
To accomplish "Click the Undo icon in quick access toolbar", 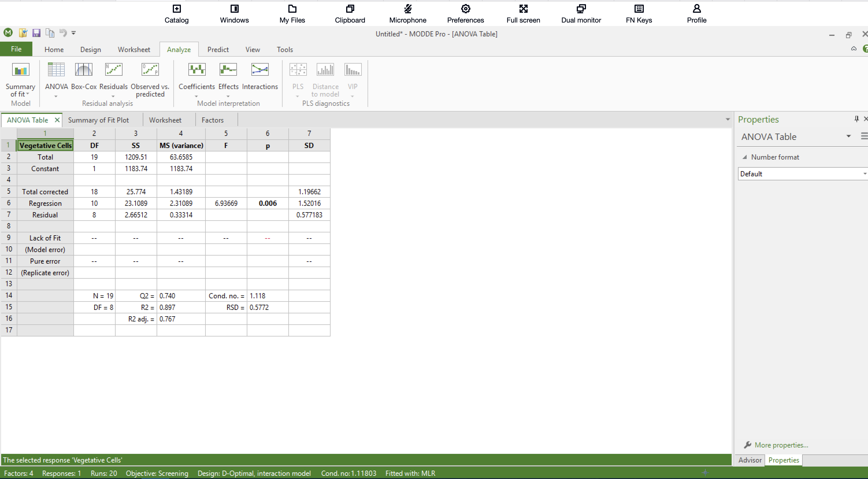I will click(63, 33).
